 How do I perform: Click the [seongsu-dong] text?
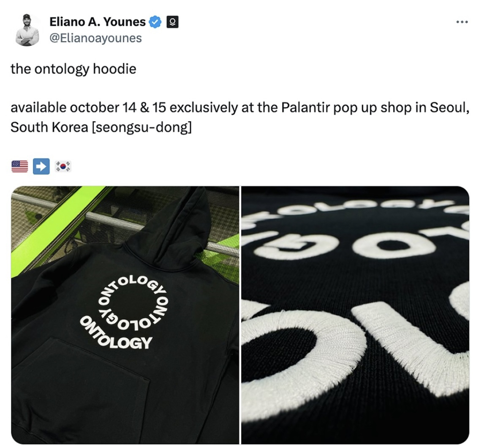[x=142, y=127]
